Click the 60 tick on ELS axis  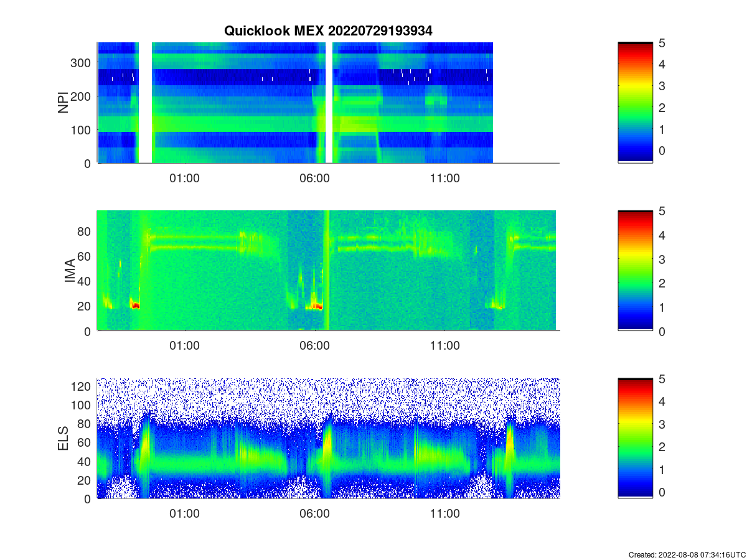[x=84, y=442]
